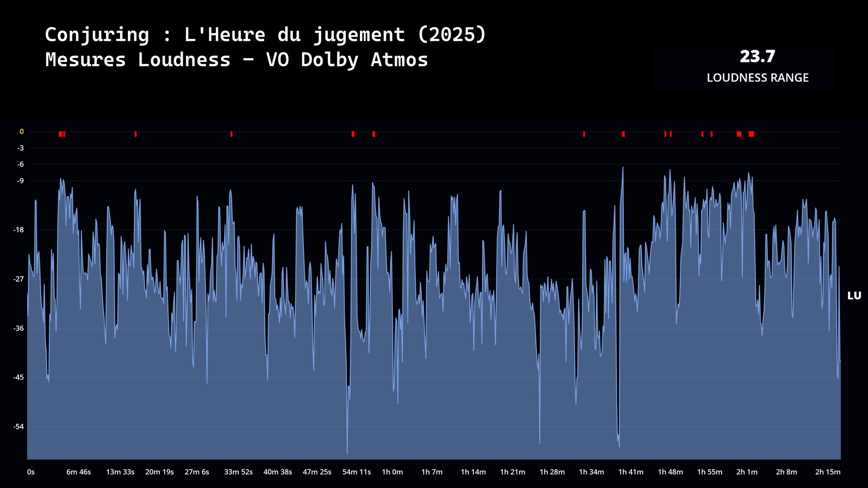The image size is (868, 488).
Task: Click the Mesures Loudness VO Dolby Atmos subtitle
Action: 236,60
